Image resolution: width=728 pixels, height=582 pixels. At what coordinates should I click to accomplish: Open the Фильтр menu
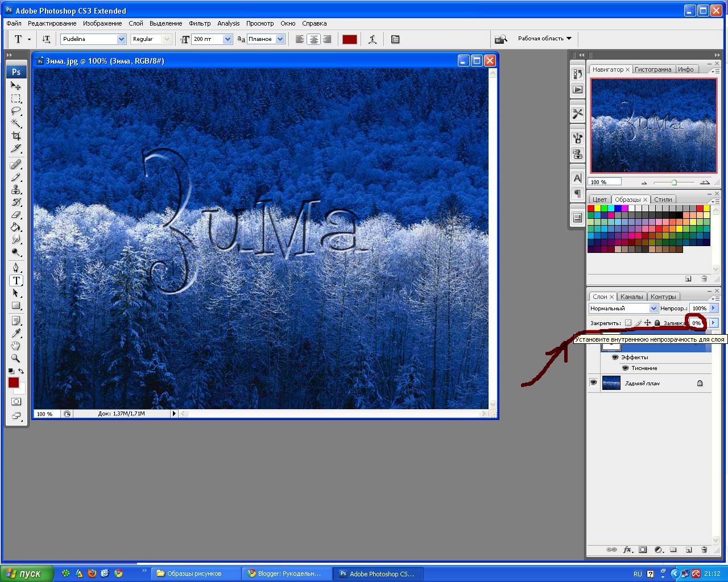point(200,23)
